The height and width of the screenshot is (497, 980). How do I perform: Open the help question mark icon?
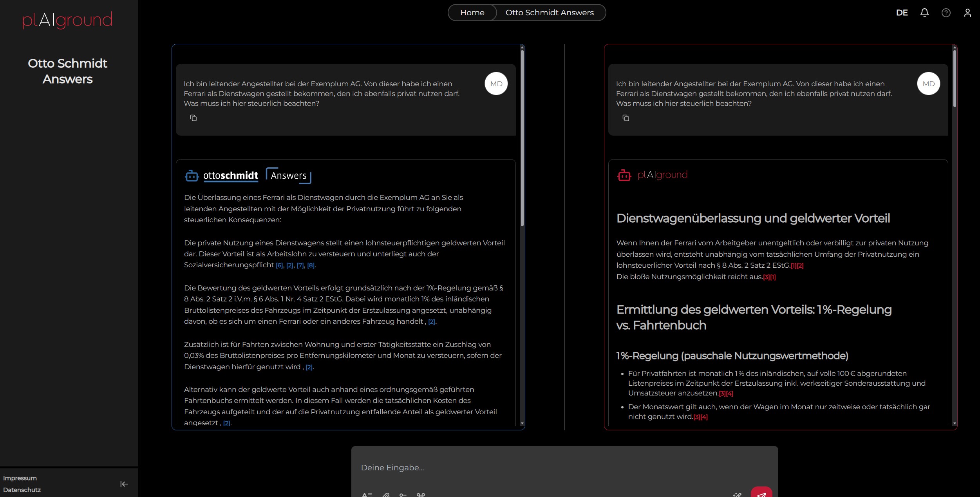click(946, 13)
